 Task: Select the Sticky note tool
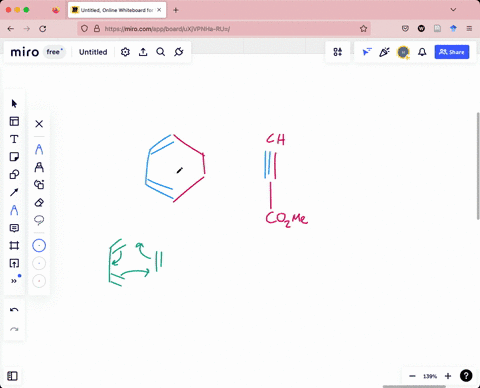pos(14,157)
